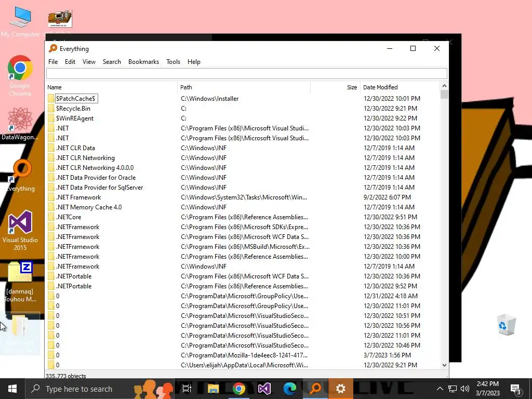This screenshot has height=399, width=532.
Task: Open My Computer desktop icon
Action: pos(20,22)
